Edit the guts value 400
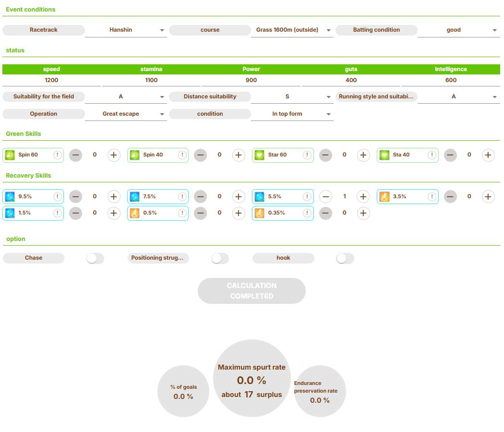 [x=351, y=80]
